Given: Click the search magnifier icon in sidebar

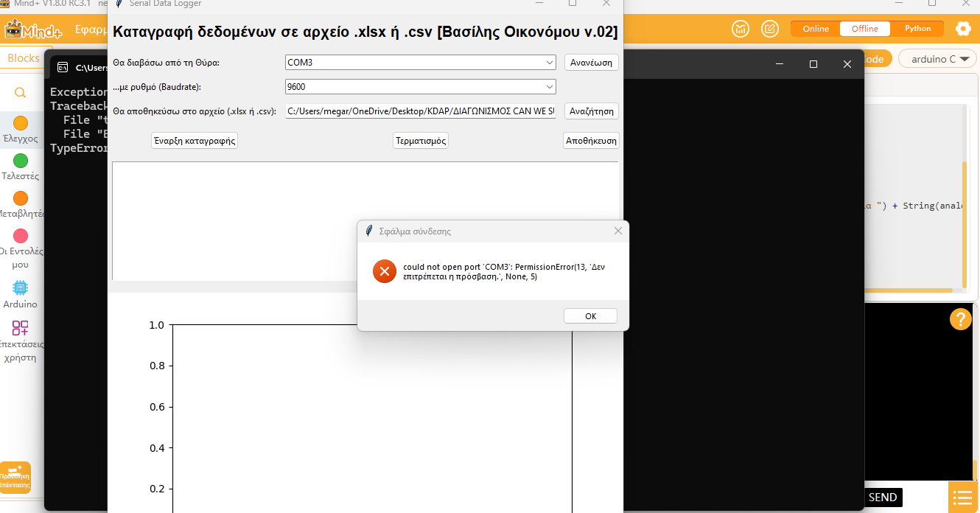Looking at the screenshot, I should [x=21, y=93].
